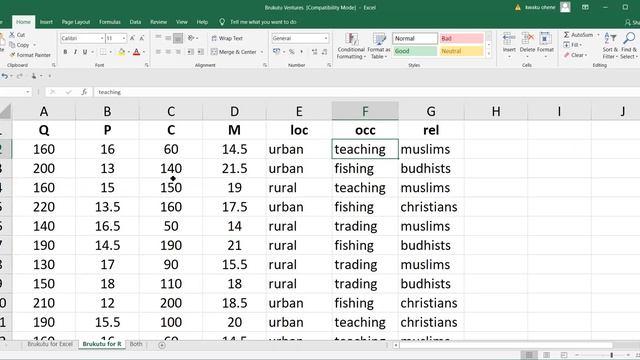Open Conditional Formatting
This screenshot has height=360, width=640.
click(351, 46)
